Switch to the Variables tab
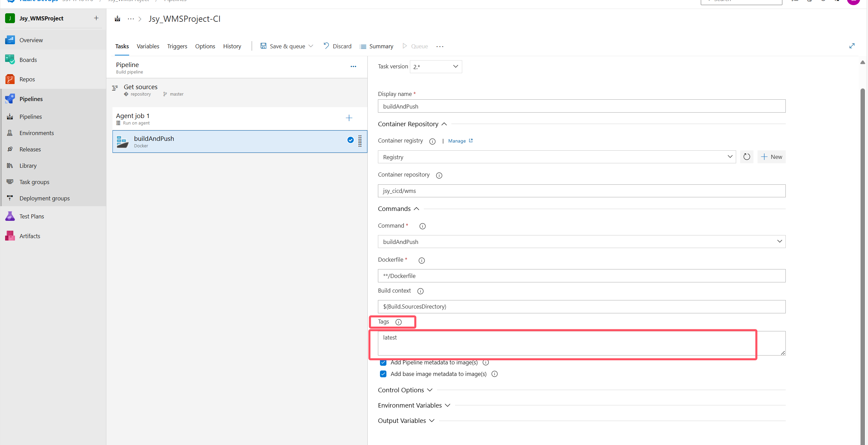This screenshot has width=868, height=445. (x=148, y=46)
